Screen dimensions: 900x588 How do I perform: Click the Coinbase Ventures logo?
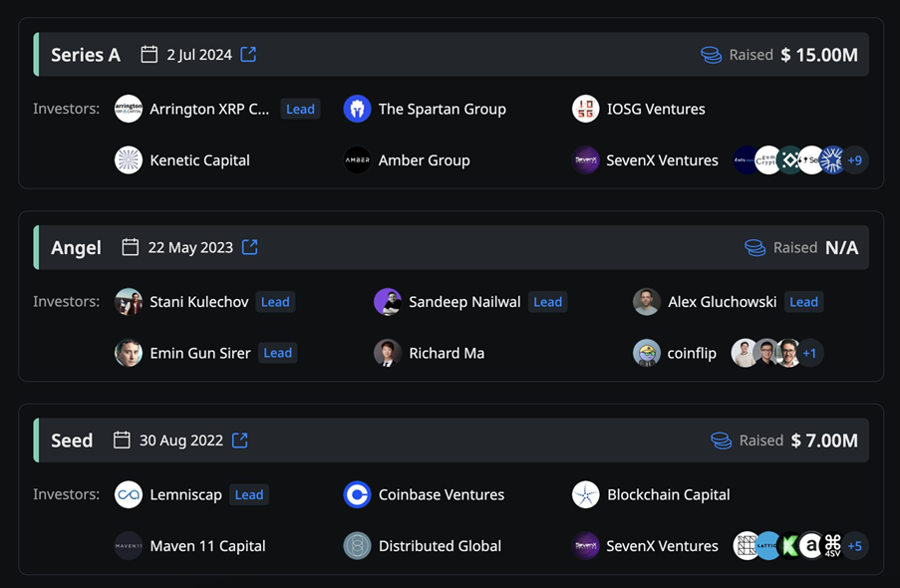[x=357, y=495]
